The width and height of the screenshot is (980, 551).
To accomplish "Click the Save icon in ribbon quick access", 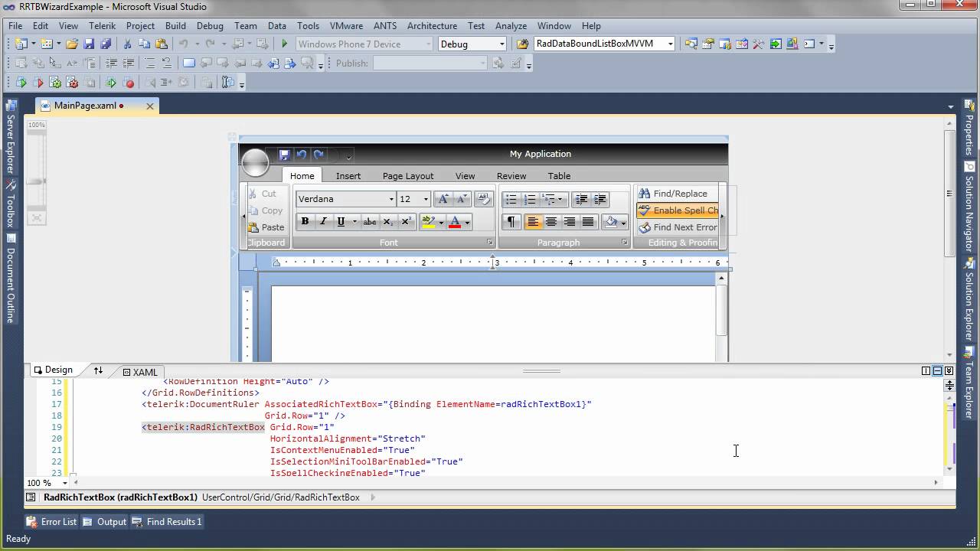I will click(x=284, y=155).
